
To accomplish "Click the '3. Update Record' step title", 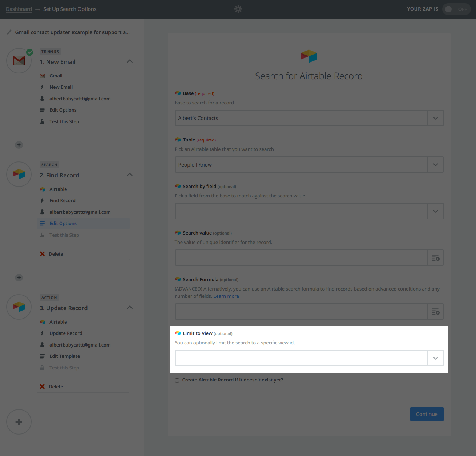I will click(64, 308).
